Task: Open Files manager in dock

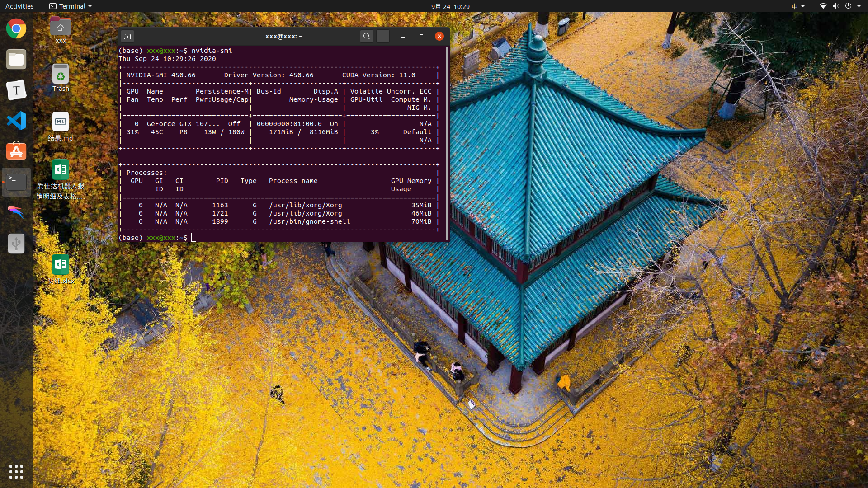Action: point(16,60)
